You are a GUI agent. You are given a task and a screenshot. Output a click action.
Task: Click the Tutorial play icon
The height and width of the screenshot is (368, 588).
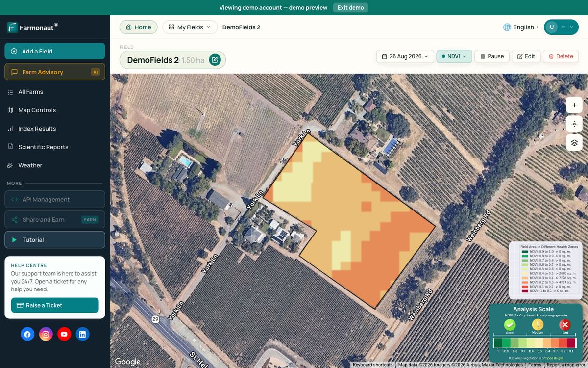click(x=14, y=240)
